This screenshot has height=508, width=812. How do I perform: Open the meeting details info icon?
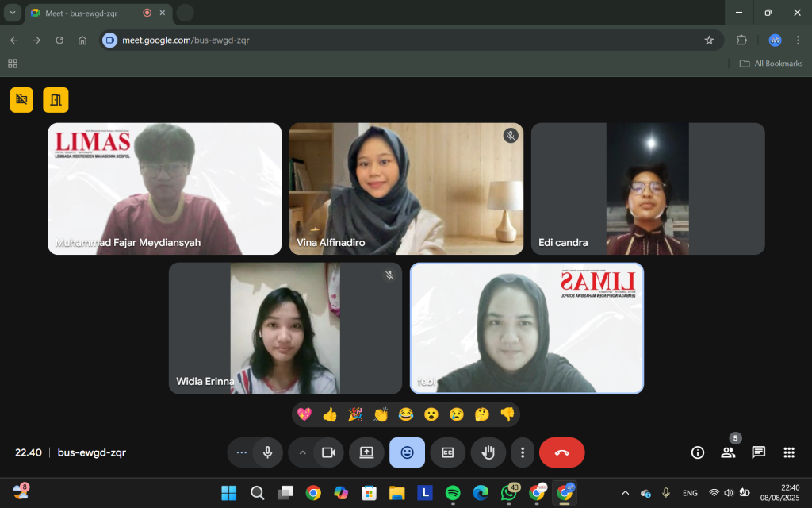point(698,452)
